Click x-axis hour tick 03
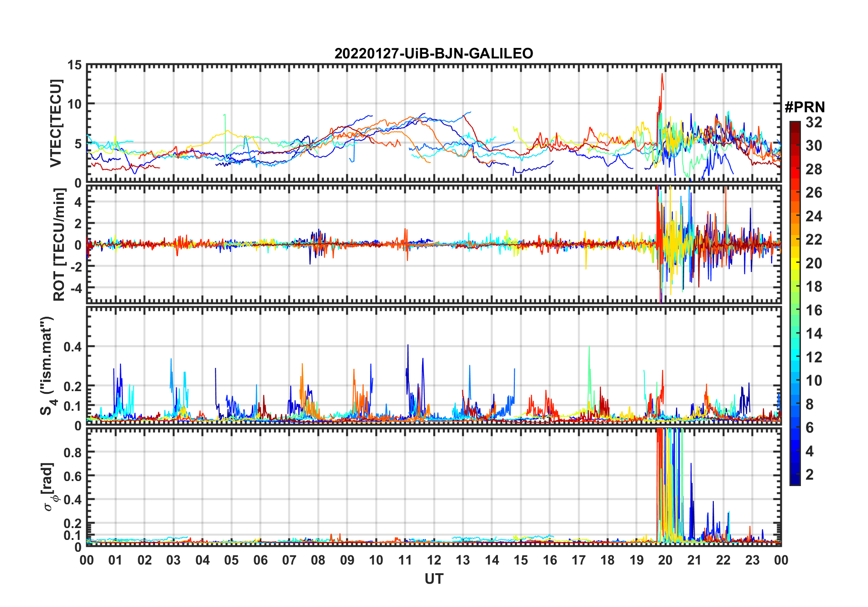The height and width of the screenshot is (607, 868). click(173, 560)
